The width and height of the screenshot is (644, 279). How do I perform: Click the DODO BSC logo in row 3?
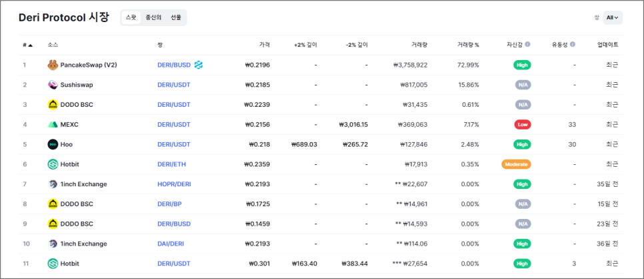point(53,105)
